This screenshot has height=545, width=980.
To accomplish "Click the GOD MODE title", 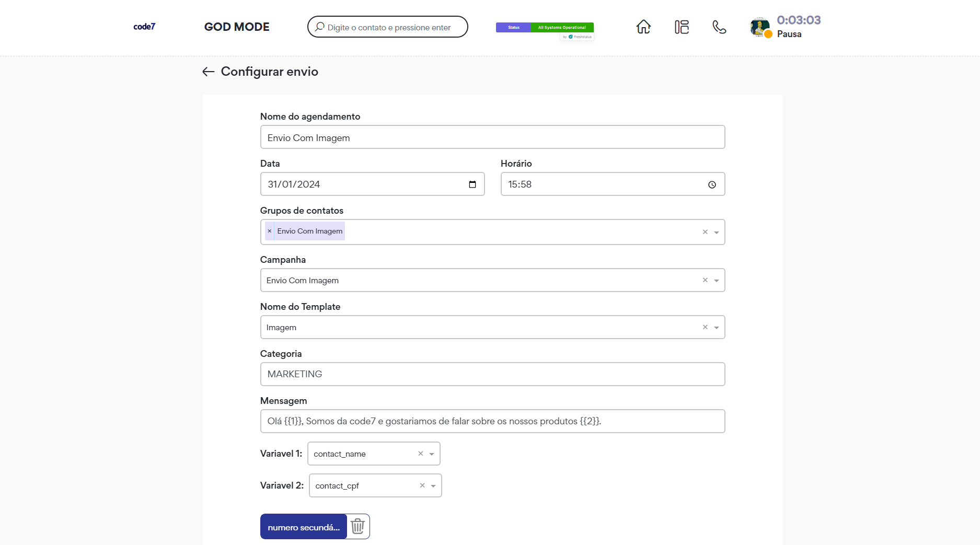I will pos(237,27).
